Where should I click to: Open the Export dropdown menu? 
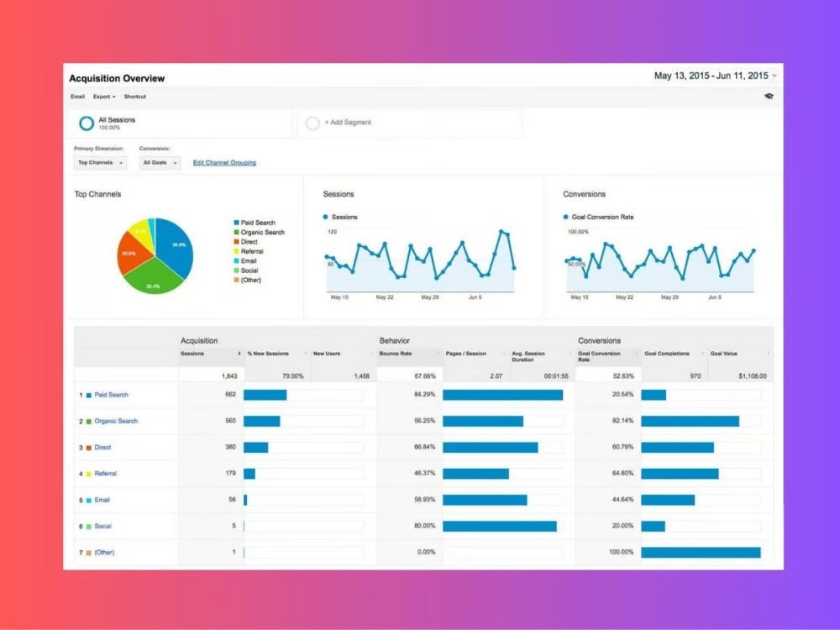click(104, 97)
